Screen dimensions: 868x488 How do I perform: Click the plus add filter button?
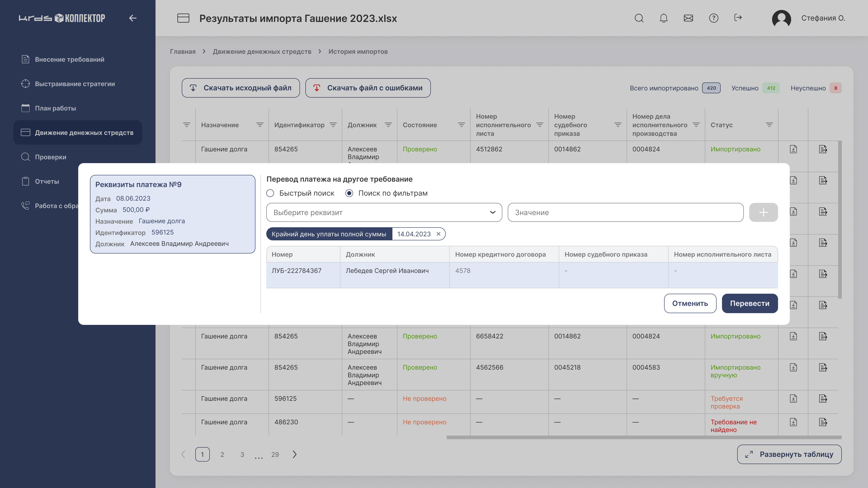coord(763,212)
